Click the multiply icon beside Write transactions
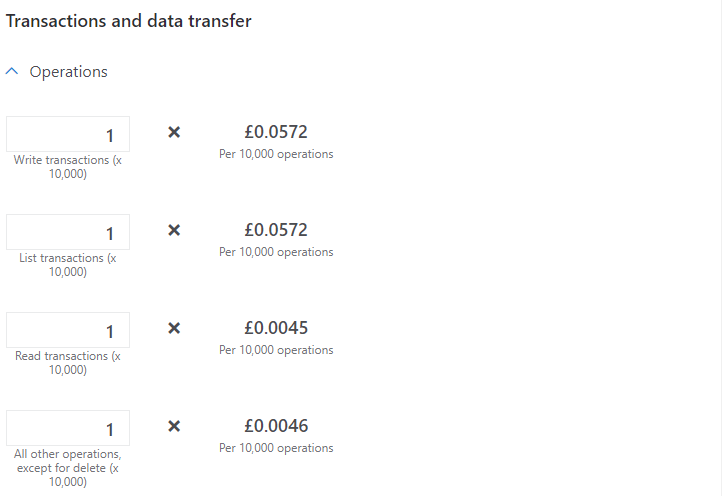This screenshot has height=496, width=722. click(174, 132)
